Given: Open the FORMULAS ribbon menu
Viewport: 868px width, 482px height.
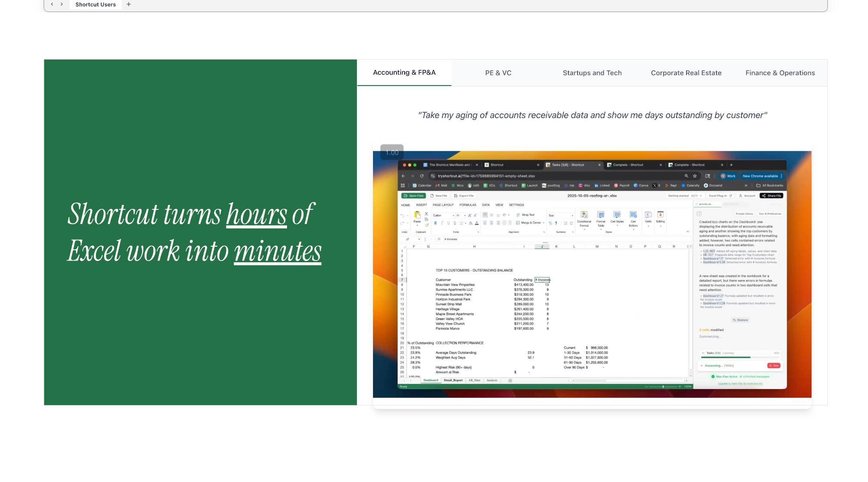Looking at the screenshot, I should coord(468,205).
